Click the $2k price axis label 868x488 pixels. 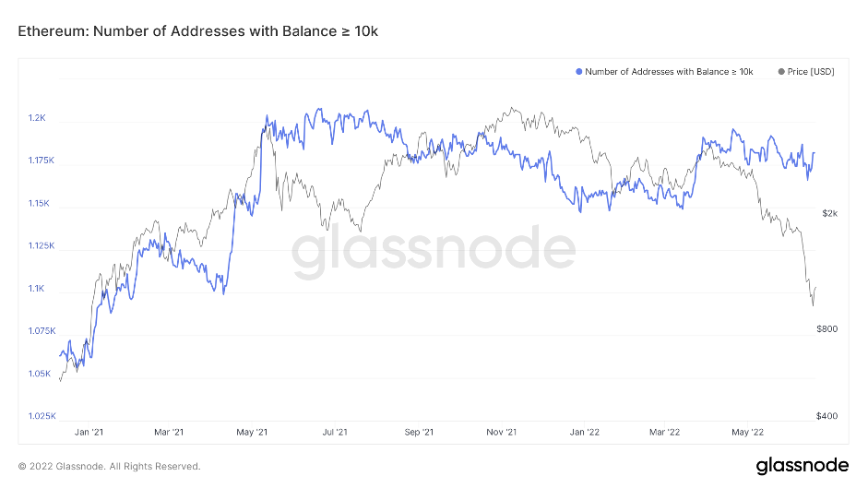[830, 213]
